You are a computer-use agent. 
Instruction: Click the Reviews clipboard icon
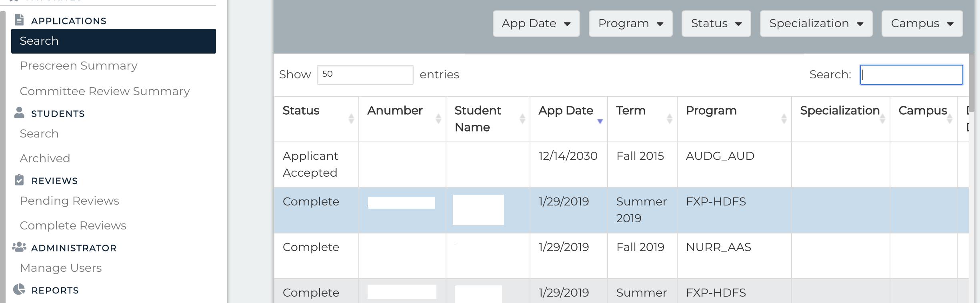[19, 180]
